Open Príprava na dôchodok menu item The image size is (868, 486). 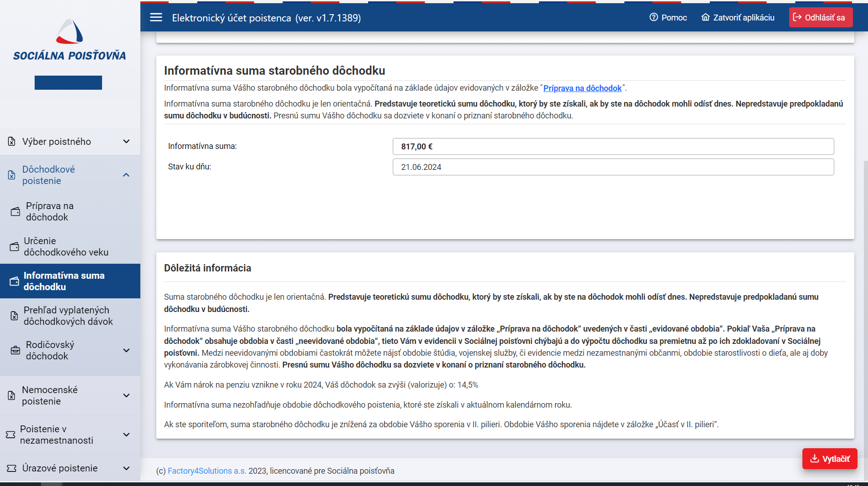[50, 211]
